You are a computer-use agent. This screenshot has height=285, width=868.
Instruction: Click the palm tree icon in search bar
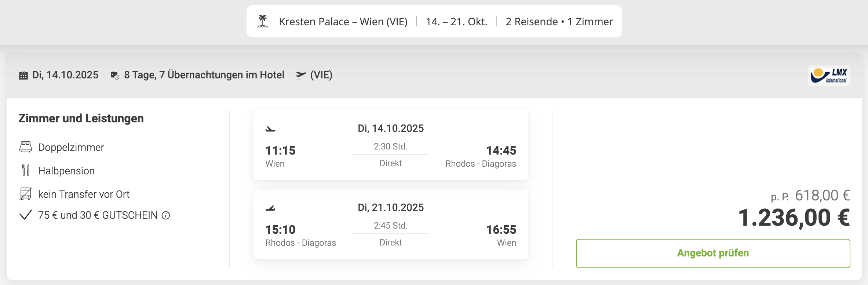263,21
